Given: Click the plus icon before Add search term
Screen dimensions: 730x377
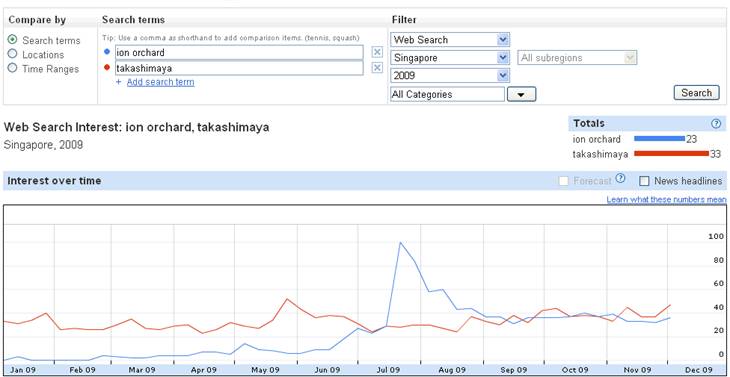Looking at the screenshot, I should pyautogui.click(x=118, y=82).
